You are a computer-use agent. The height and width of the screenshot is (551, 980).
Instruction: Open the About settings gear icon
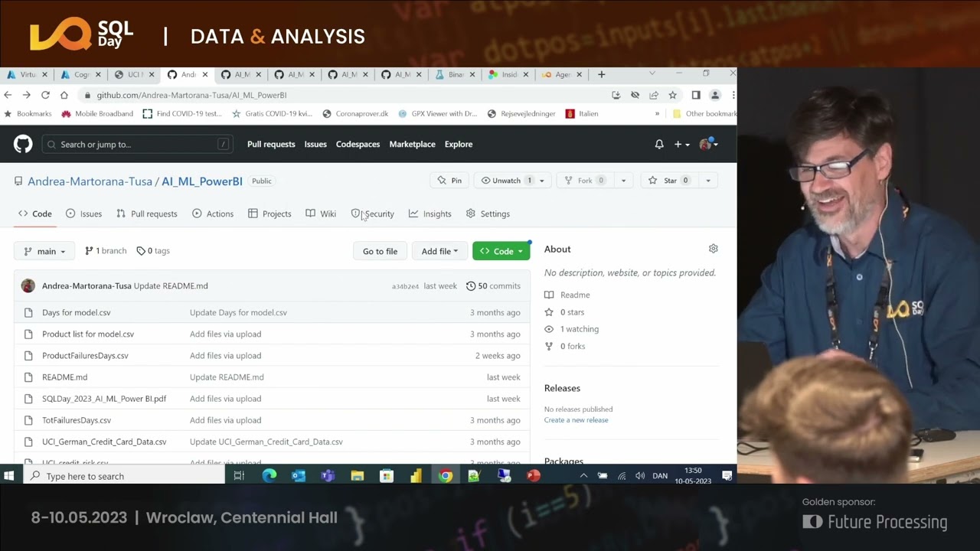coord(714,249)
